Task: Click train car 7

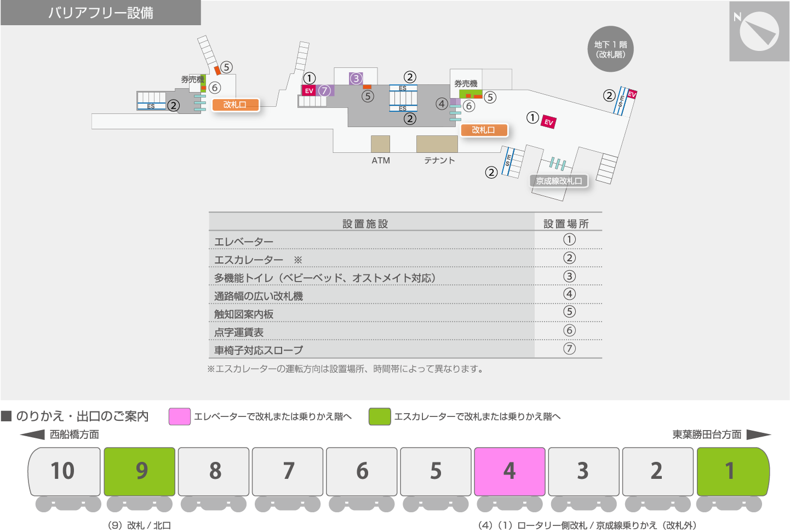Action: pyautogui.click(x=288, y=471)
